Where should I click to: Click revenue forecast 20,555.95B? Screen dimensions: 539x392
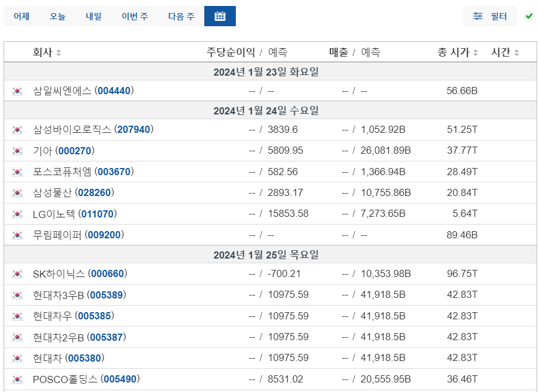click(x=386, y=379)
